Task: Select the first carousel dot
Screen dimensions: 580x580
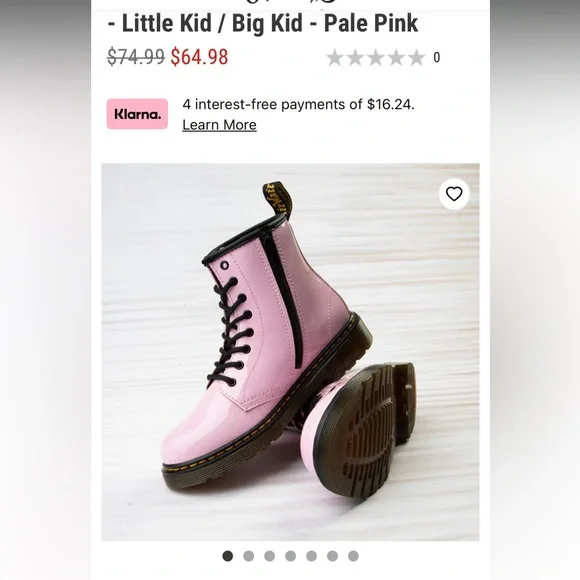Action: 227,556
